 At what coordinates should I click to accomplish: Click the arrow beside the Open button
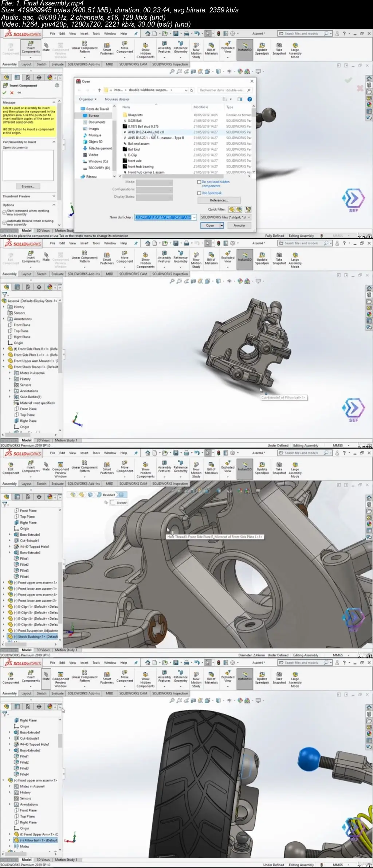coord(221,225)
